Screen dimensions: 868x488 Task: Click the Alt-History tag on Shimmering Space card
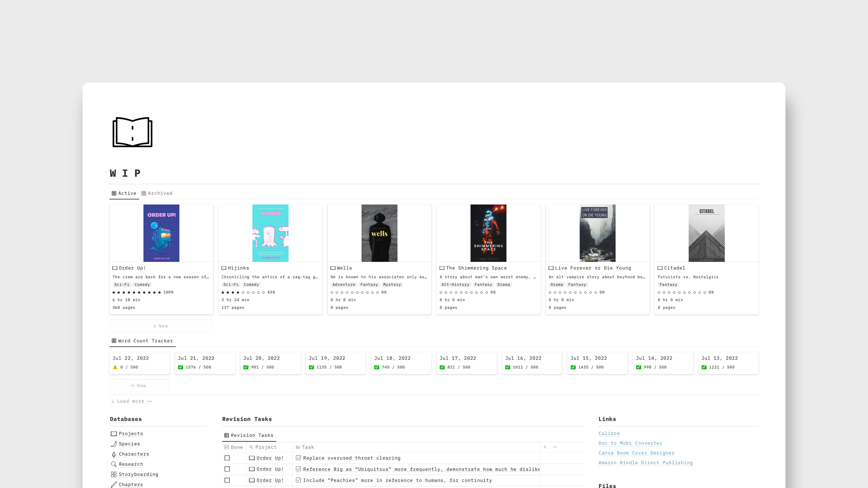(455, 285)
